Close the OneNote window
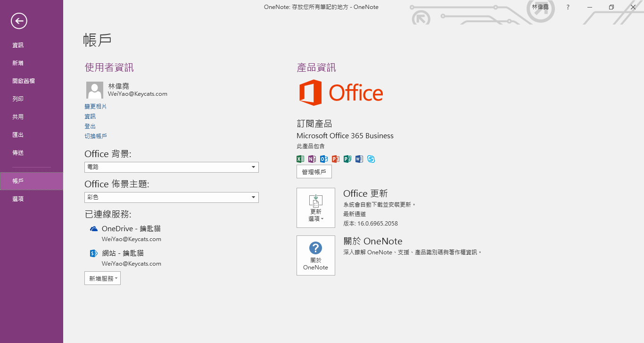This screenshot has height=343, width=644. [633, 7]
